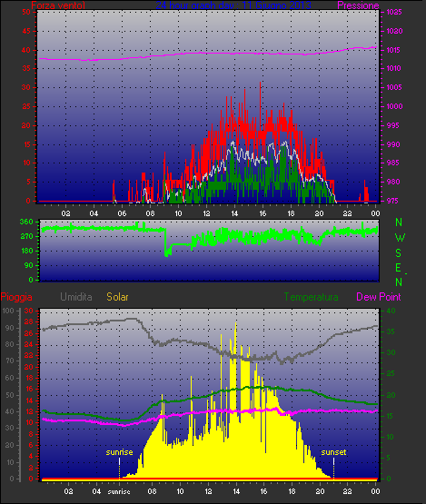Click hour '06' on the wind chart time axis
The width and height of the screenshot is (426, 504).
tap(122, 213)
